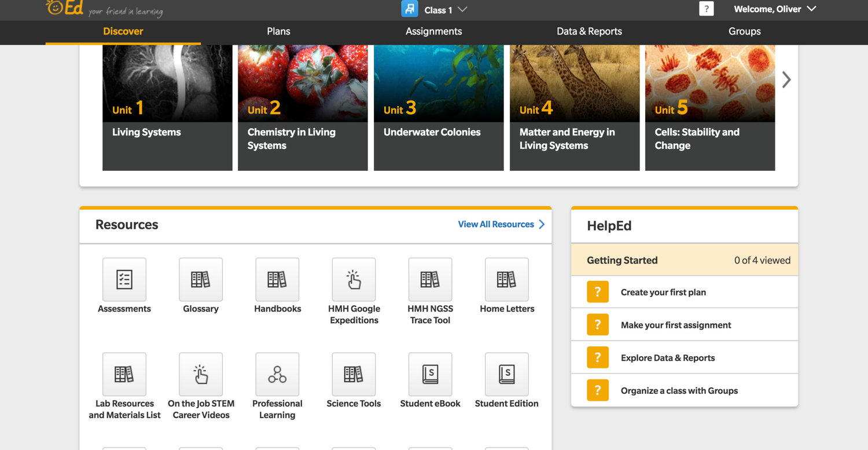Open the Home Letters resource icon
868x450 pixels.
click(506, 280)
